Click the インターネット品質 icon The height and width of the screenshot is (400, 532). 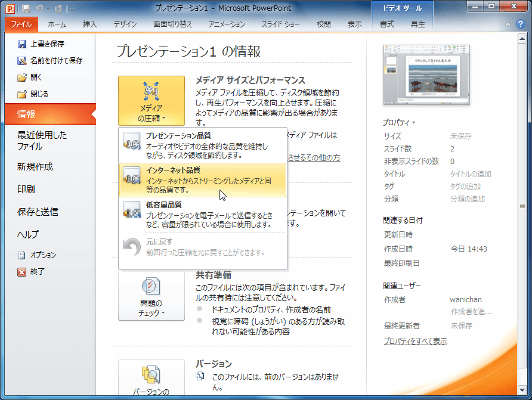(x=132, y=176)
